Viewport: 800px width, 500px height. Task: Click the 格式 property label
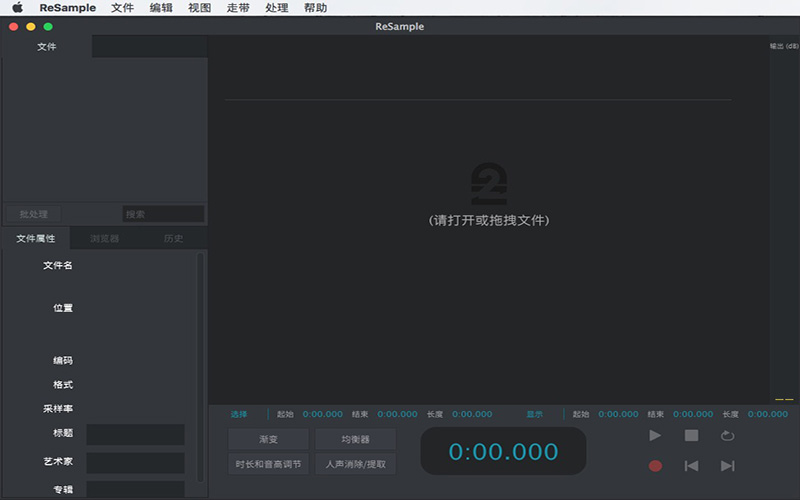[x=63, y=384]
